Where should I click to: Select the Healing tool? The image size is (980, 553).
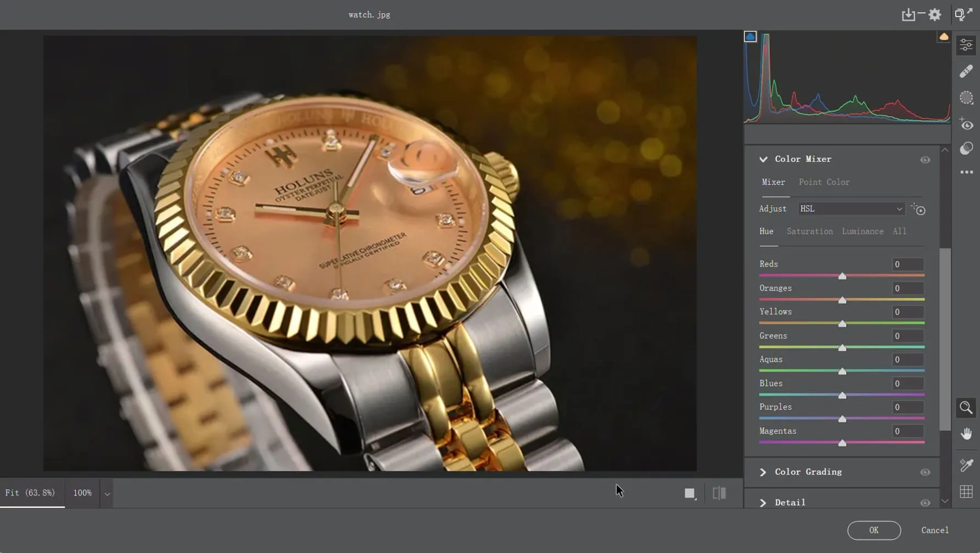coord(966,71)
